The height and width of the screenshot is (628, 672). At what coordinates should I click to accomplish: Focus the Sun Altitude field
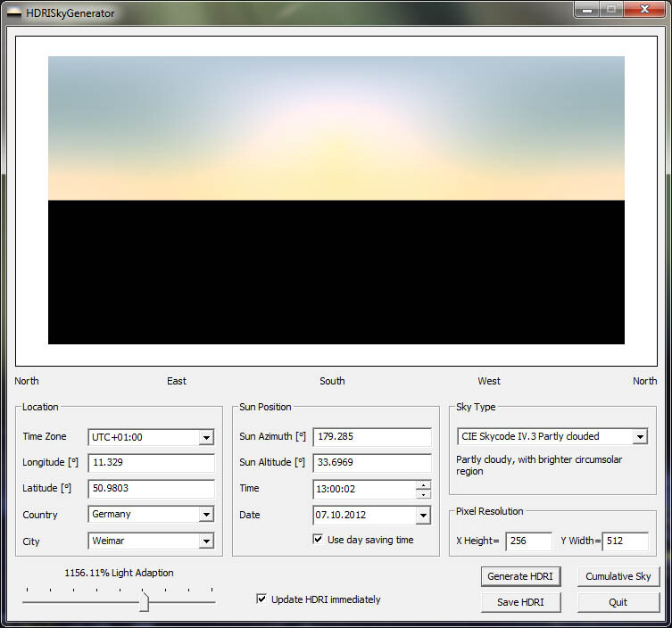(x=372, y=463)
